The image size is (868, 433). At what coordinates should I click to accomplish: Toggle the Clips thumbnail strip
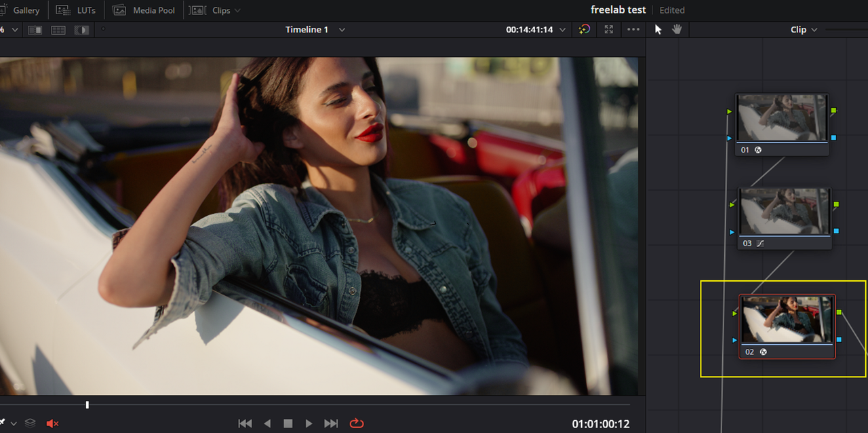pos(210,10)
